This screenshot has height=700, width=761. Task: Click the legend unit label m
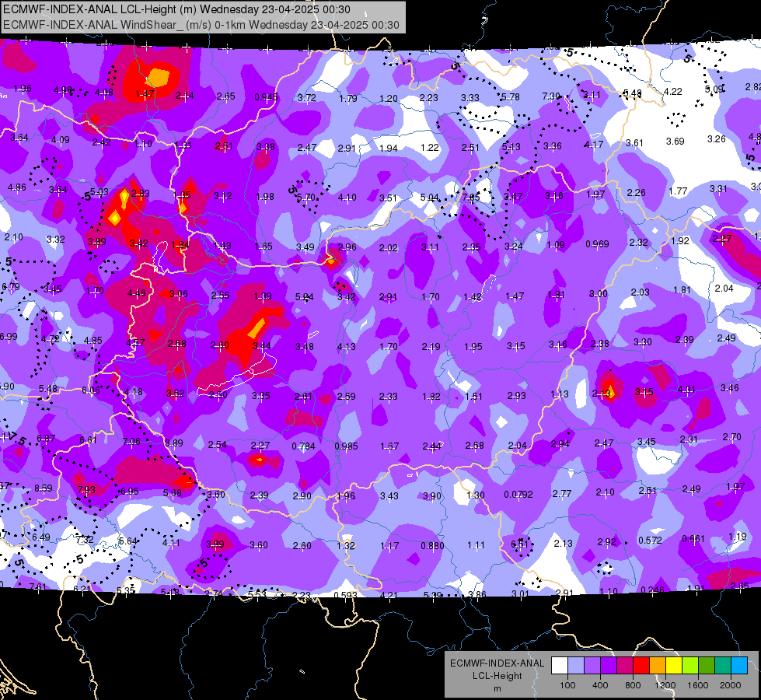coord(497,689)
